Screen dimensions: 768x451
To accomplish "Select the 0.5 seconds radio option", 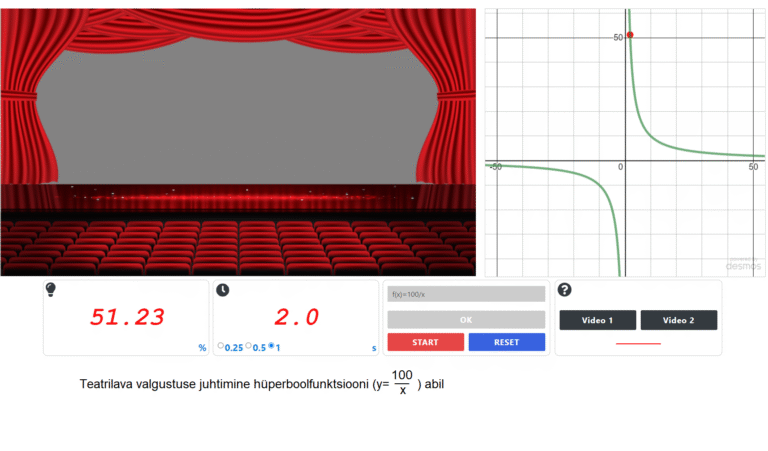I will coord(249,347).
